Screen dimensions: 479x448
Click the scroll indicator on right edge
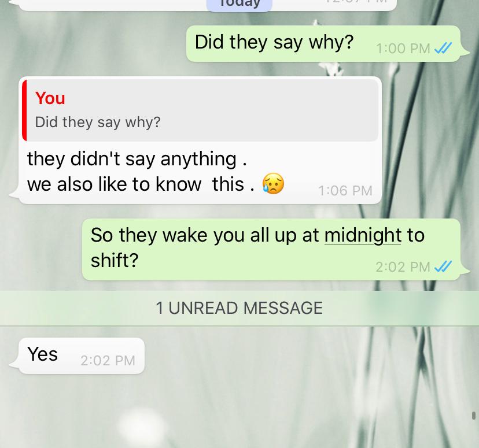[473, 416]
